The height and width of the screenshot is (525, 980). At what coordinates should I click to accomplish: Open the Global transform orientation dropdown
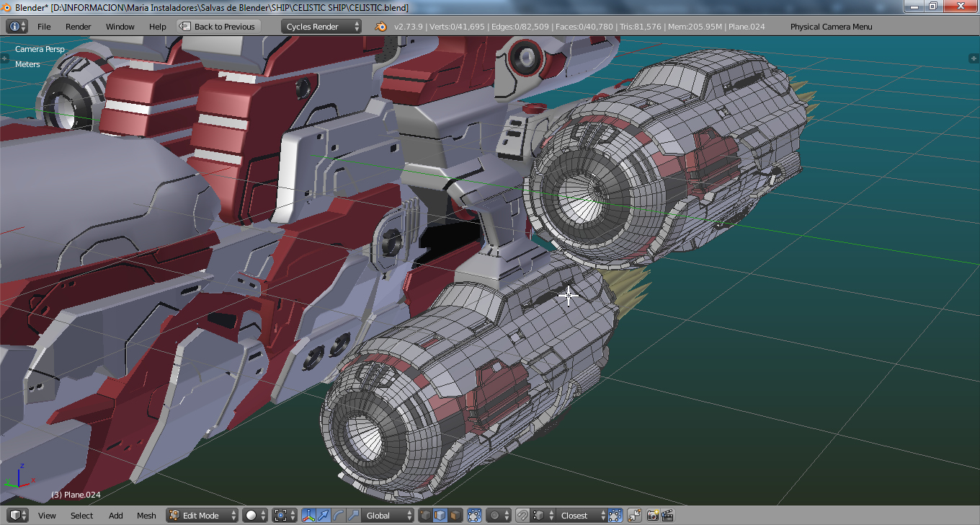(388, 516)
